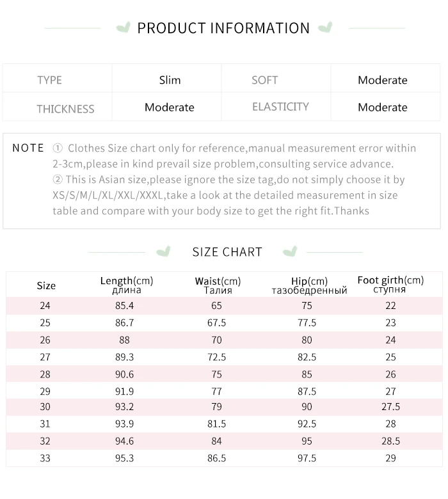The image size is (448, 499).
Task: Select size 24 row label
Action: pyautogui.click(x=45, y=306)
